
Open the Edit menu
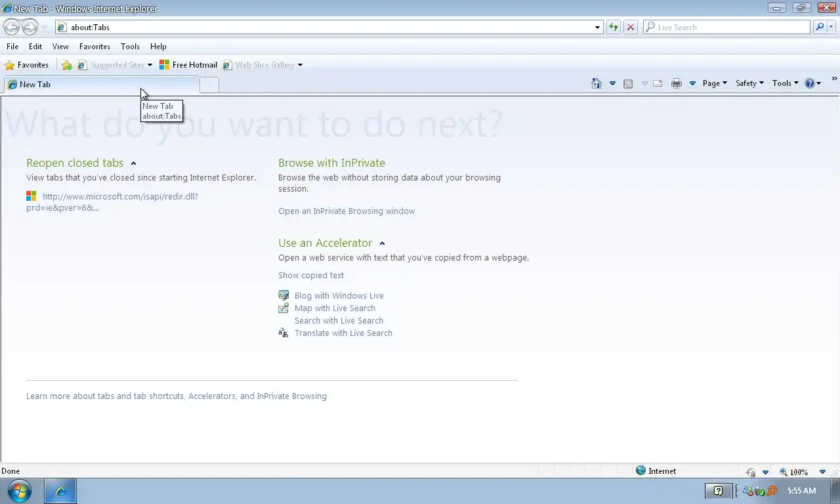click(35, 47)
